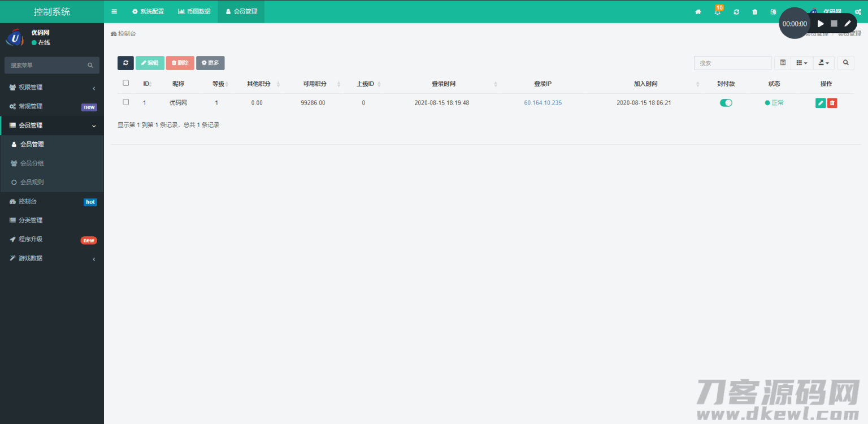Open the IP link 60.164.10.235
The image size is (868, 424).
[x=542, y=103]
